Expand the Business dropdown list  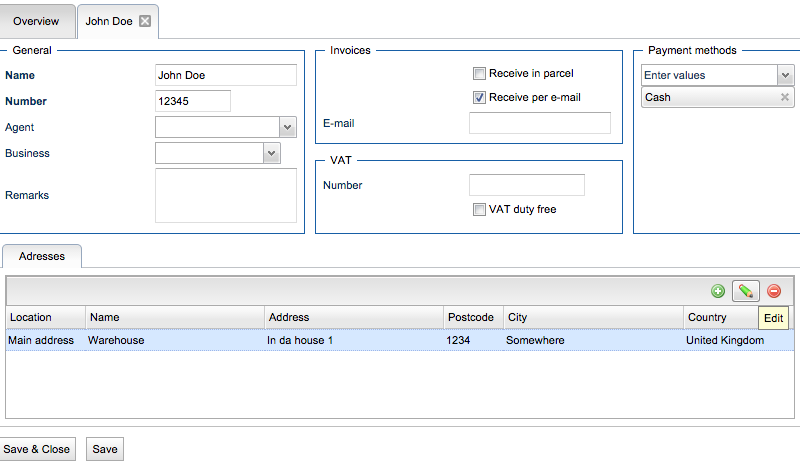pos(271,153)
